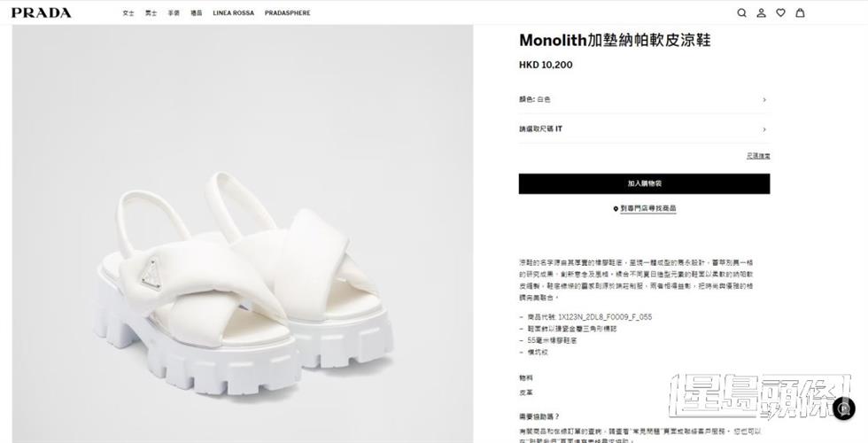The height and width of the screenshot is (443, 868).
Task: Open the wishlist heart icon
Action: [780, 12]
